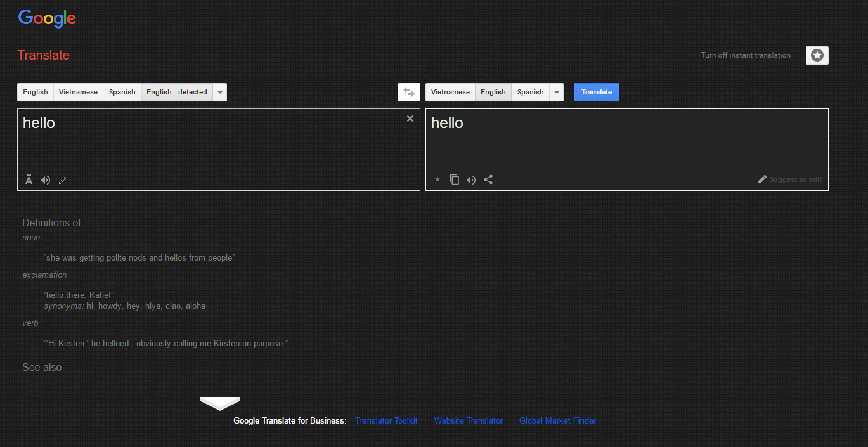Click the example "hello there, Katie!"
Viewport: 868px width, 447px height.
[79, 295]
